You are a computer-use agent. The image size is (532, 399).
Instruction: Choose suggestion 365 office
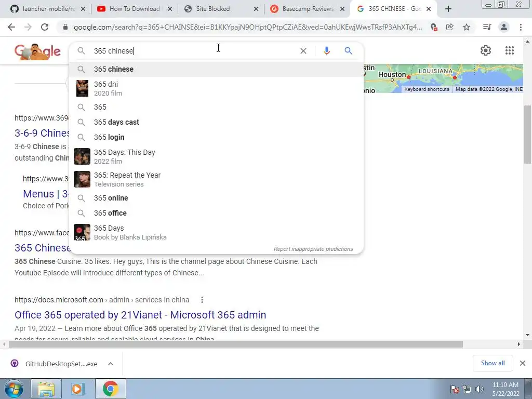pos(216,213)
